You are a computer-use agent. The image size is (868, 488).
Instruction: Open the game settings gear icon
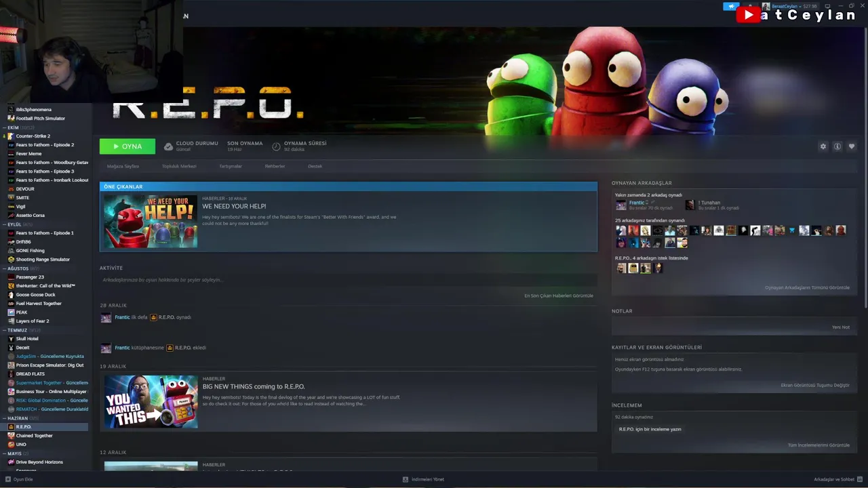[x=823, y=146]
